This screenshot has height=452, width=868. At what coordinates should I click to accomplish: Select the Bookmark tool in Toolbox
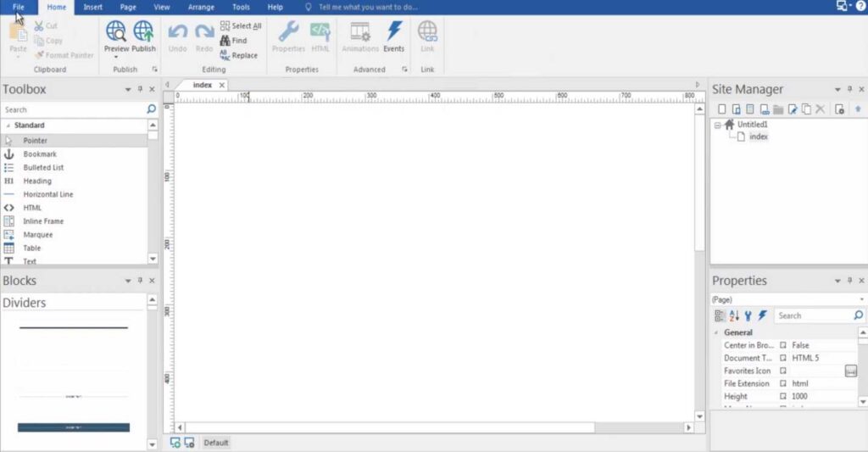click(75, 154)
